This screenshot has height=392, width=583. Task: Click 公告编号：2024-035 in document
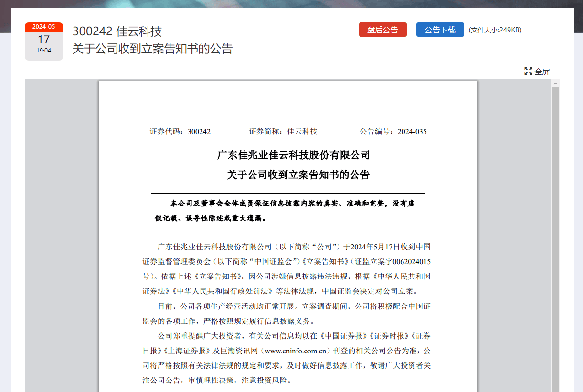coord(393,132)
